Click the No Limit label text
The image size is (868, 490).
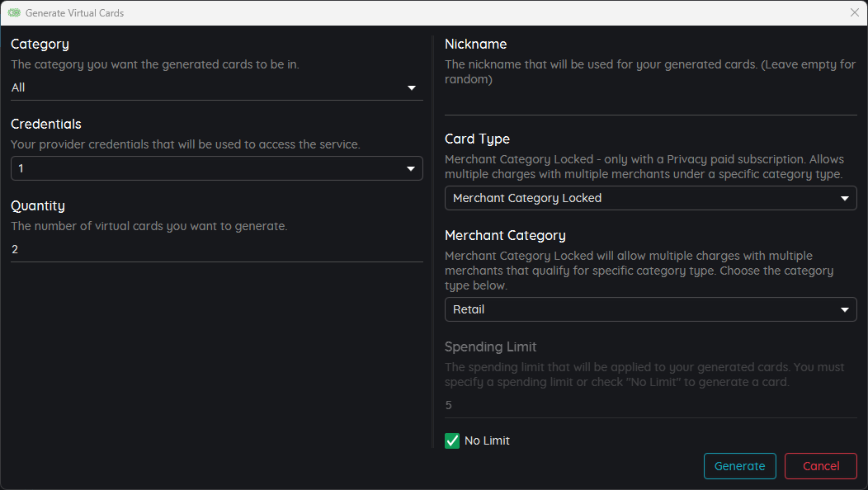coord(487,441)
